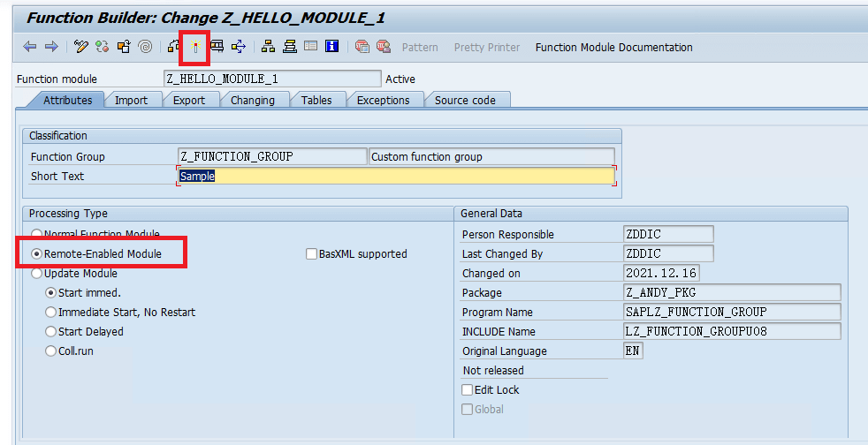Click the Pretty Printer button
Viewport: 868px width, 445px height.
[487, 48]
